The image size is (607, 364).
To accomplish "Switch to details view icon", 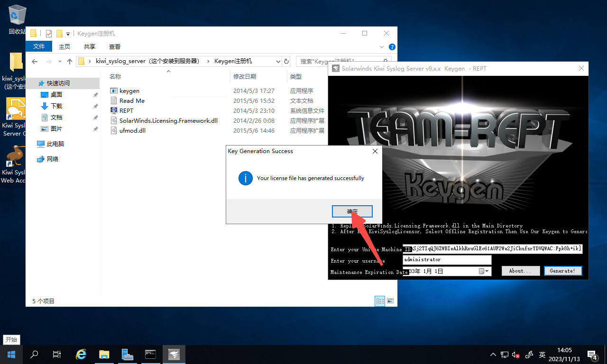I will [380, 301].
